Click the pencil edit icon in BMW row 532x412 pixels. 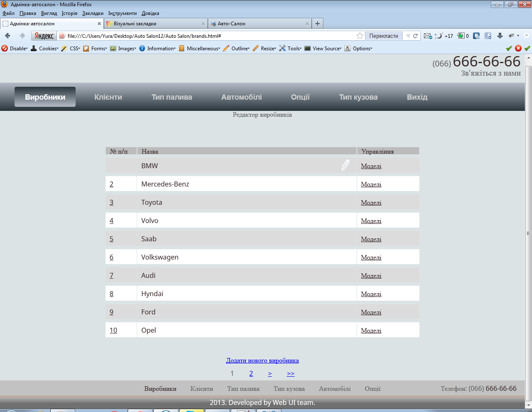tap(345, 165)
